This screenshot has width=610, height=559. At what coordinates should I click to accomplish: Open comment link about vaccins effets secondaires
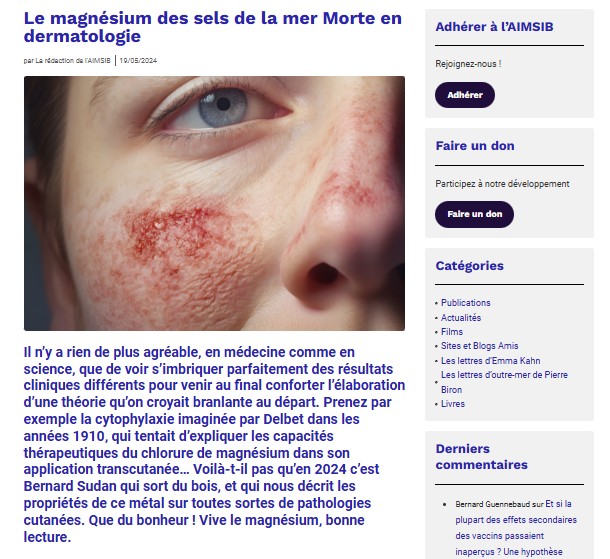coord(516,528)
